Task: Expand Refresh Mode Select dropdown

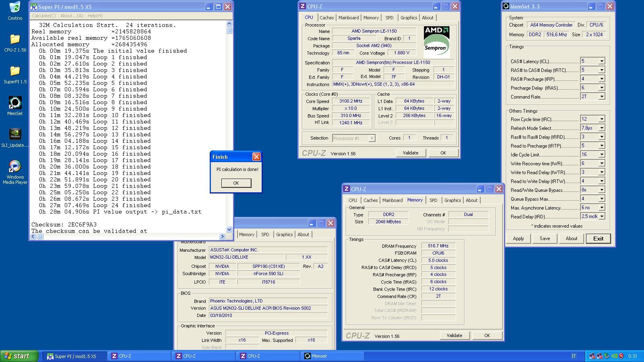Action: 601,128
